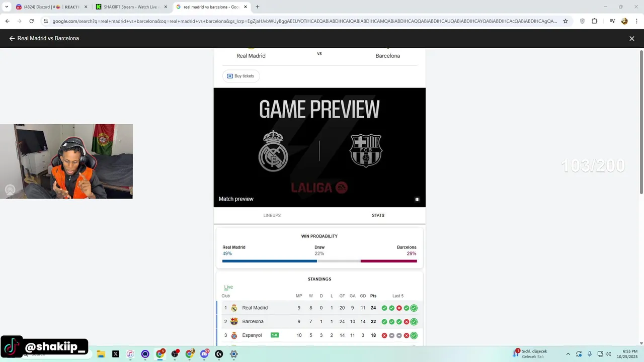Click the Live standings label

(x=228, y=287)
